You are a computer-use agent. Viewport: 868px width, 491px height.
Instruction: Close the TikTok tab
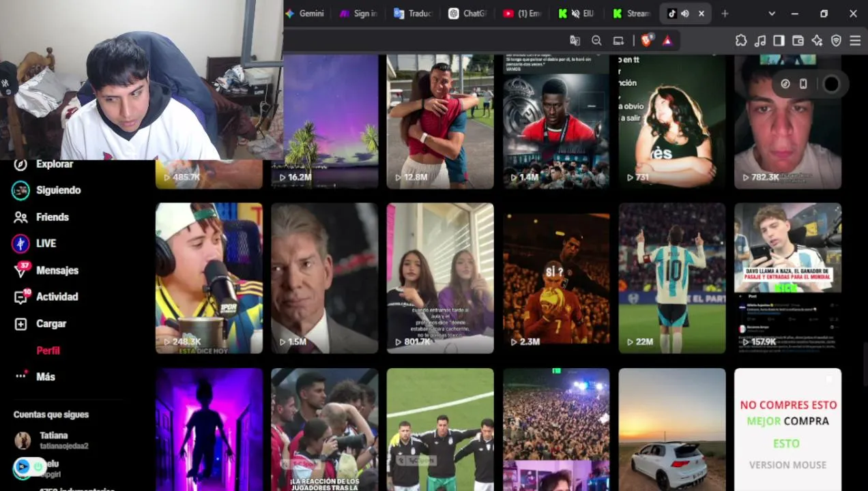701,14
